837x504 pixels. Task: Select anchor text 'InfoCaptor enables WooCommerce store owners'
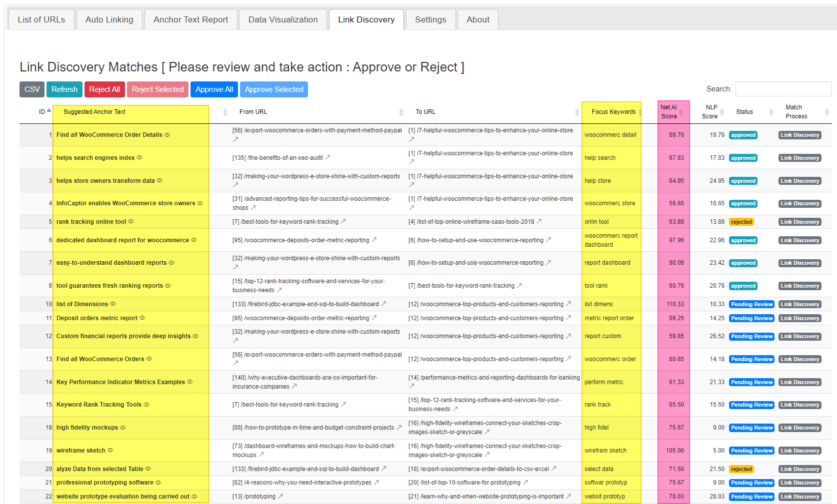125,203
